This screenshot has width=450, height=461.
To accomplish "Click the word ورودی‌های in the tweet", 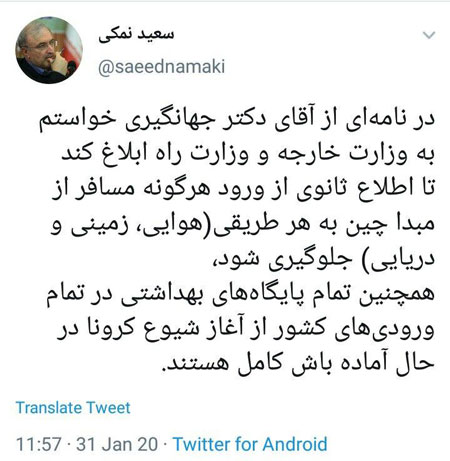I will [x=384, y=330].
